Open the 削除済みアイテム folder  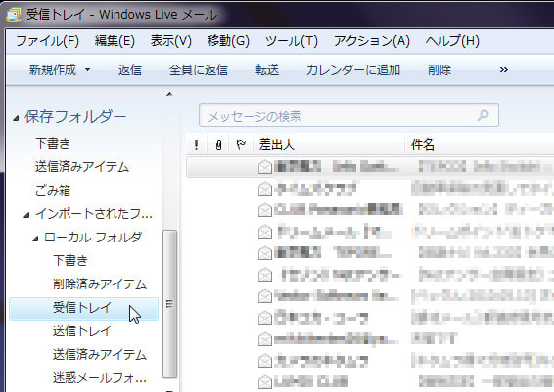point(100,284)
